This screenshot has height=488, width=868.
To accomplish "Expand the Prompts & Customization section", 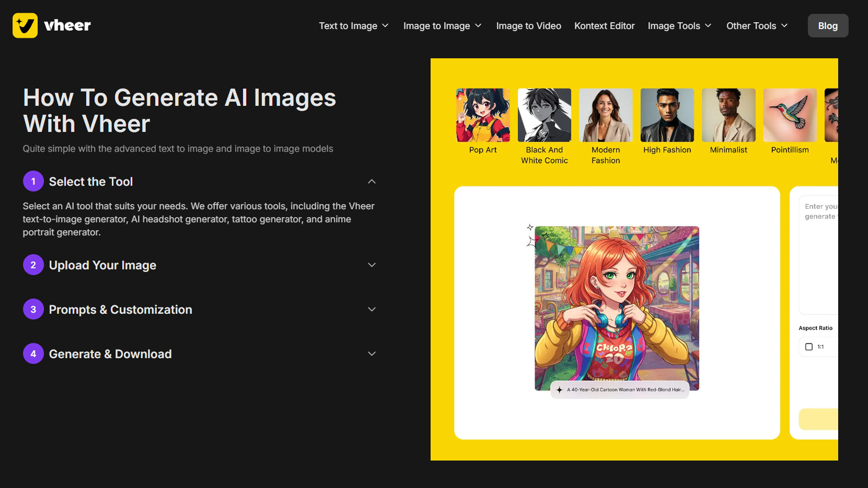I will pyautogui.click(x=372, y=309).
